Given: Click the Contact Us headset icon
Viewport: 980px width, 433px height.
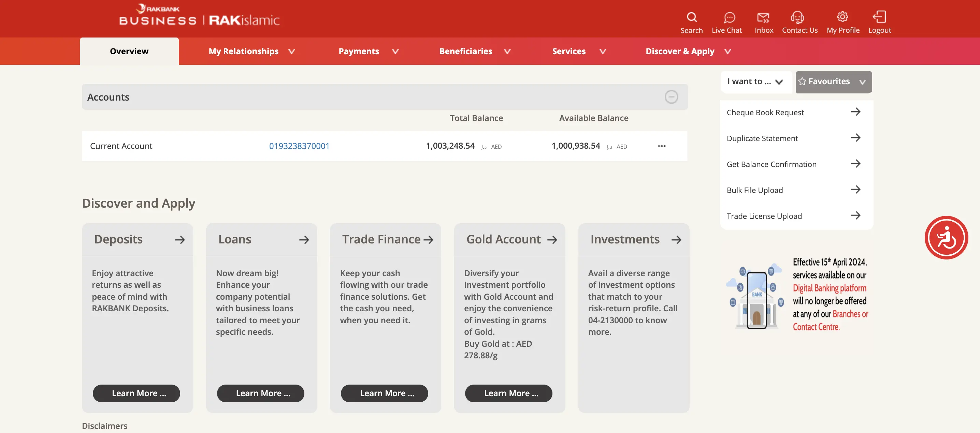Looking at the screenshot, I should click(x=797, y=17).
